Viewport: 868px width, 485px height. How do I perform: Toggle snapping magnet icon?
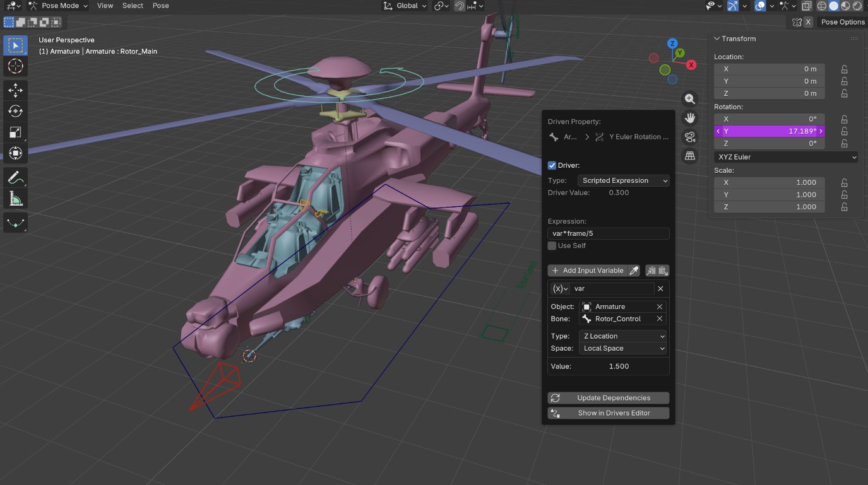click(x=460, y=6)
